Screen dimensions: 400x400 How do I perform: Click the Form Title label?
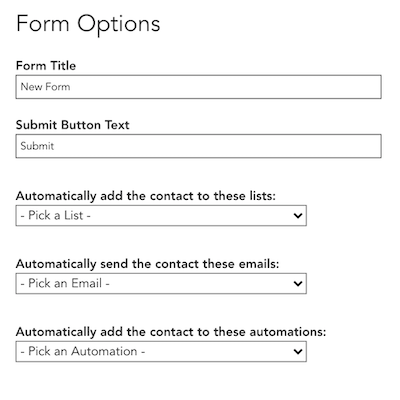click(46, 65)
